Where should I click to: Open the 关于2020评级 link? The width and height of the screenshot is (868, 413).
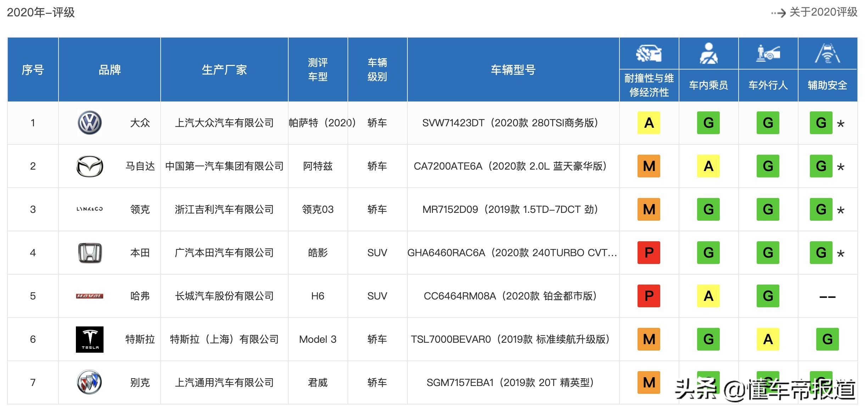pos(823,12)
